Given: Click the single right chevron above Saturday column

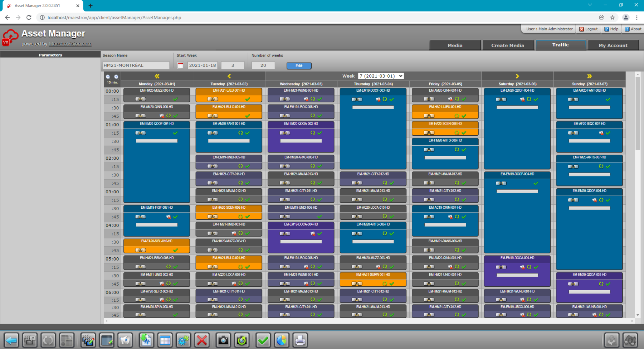Looking at the screenshot, I should (517, 76).
